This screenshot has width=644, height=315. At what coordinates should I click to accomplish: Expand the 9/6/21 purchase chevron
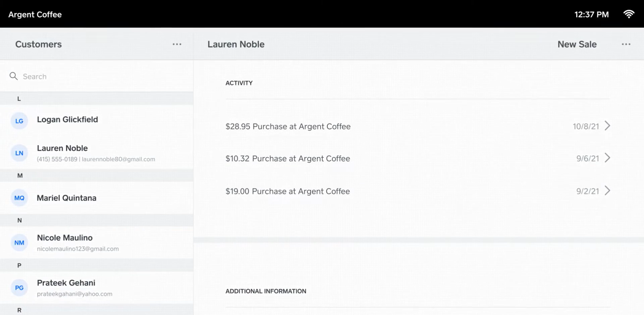pos(607,158)
